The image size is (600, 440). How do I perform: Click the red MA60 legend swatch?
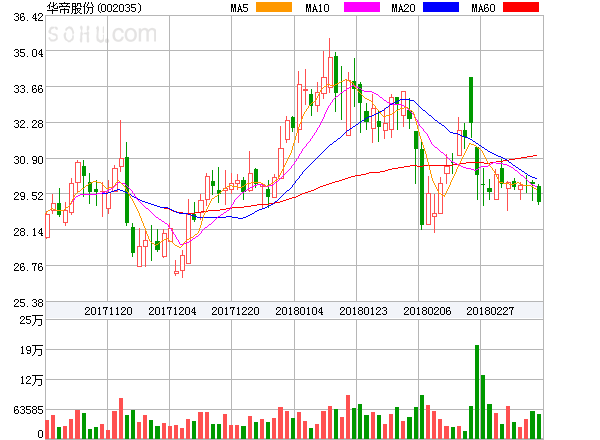pyautogui.click(x=521, y=7)
